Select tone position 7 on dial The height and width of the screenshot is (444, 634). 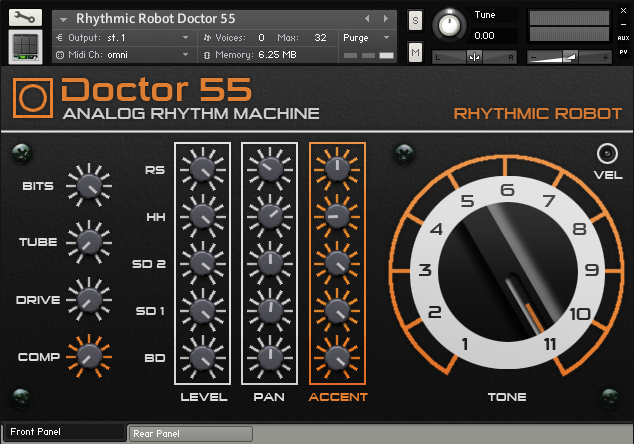[x=549, y=201]
